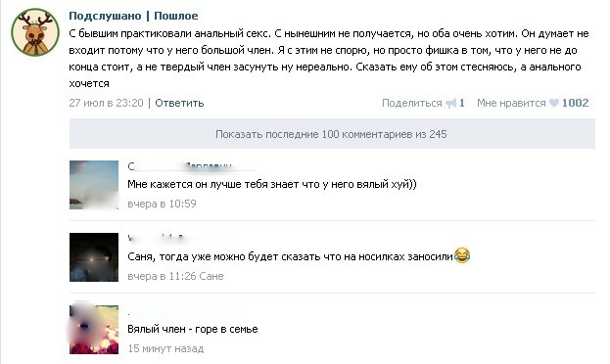Click the Сане reply-to link
The height and width of the screenshot is (364, 610).
pyautogui.click(x=211, y=276)
